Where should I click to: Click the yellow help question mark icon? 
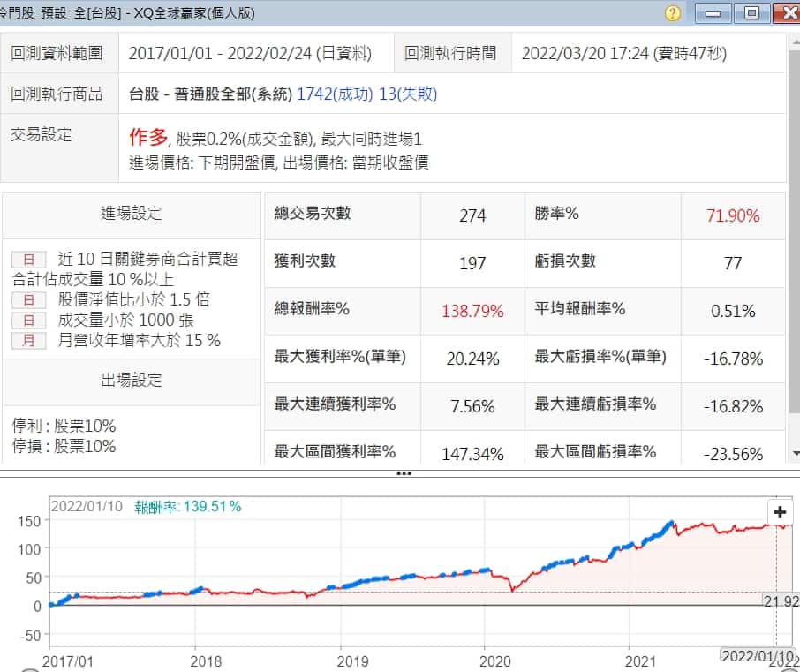click(x=673, y=13)
